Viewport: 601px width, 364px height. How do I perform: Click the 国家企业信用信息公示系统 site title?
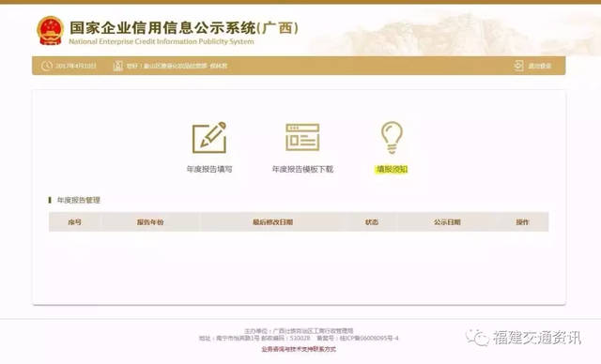coord(184,27)
